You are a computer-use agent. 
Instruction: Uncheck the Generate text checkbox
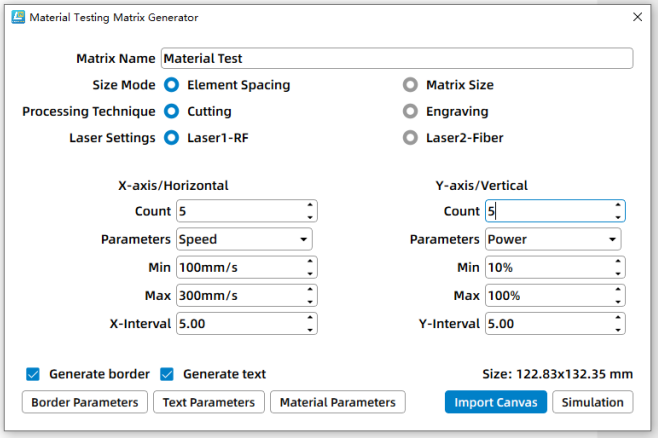[x=168, y=374]
